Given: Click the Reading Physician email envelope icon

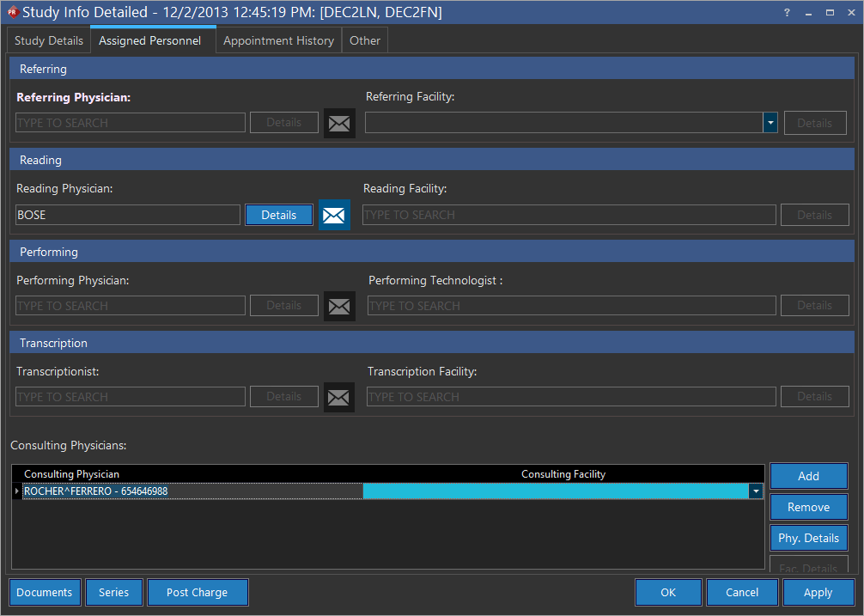Looking at the screenshot, I should (x=334, y=215).
